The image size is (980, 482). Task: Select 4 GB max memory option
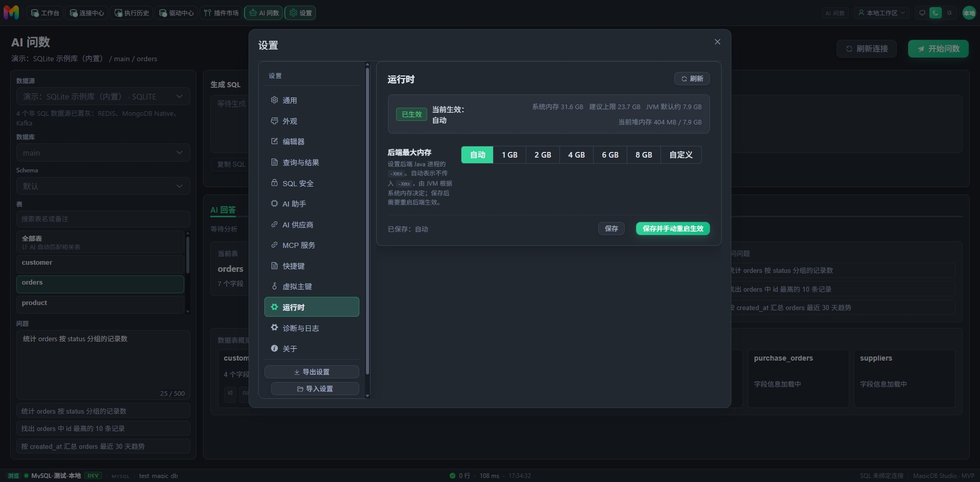[x=576, y=155]
